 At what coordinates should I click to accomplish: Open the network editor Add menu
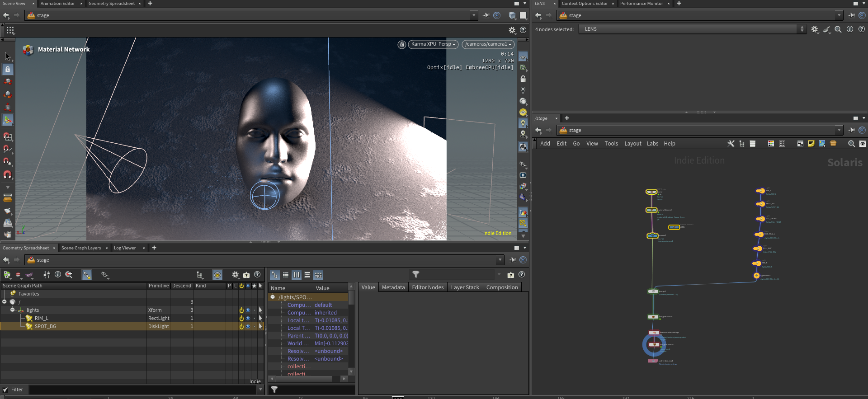coord(545,144)
